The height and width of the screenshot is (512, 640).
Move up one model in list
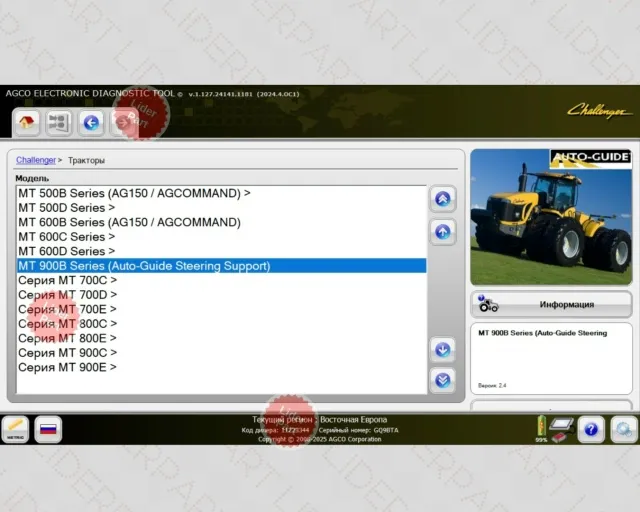tap(442, 232)
